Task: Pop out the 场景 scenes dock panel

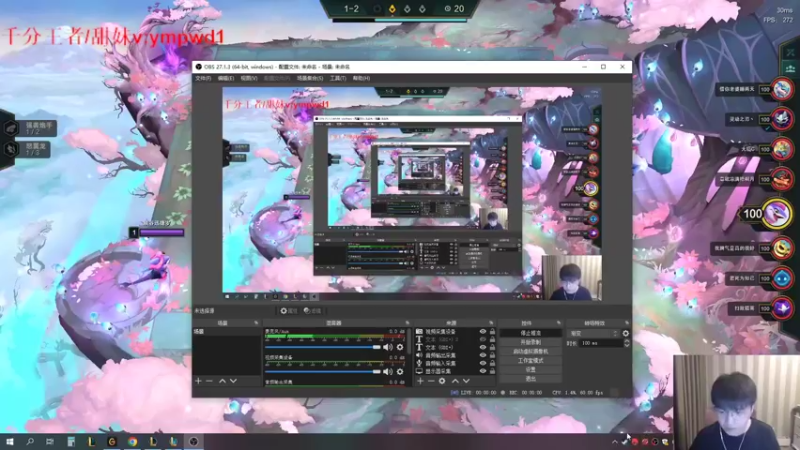Action: click(x=256, y=323)
